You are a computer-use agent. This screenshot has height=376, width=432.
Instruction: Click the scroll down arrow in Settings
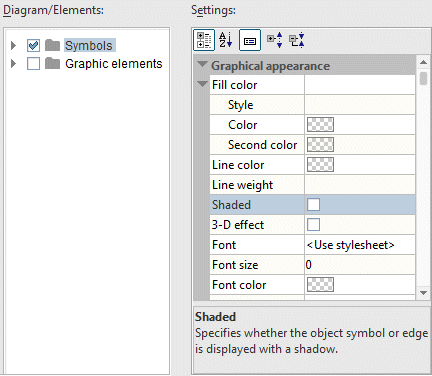(423, 293)
